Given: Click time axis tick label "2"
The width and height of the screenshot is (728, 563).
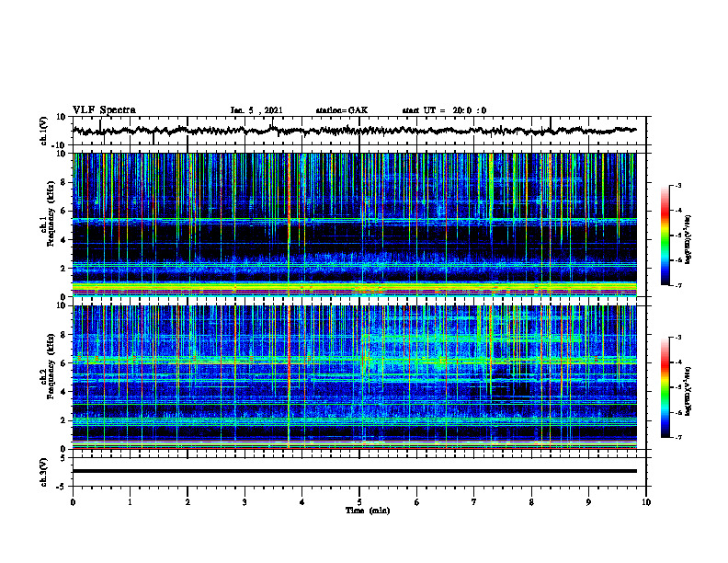Looking at the screenshot, I should (x=188, y=502).
